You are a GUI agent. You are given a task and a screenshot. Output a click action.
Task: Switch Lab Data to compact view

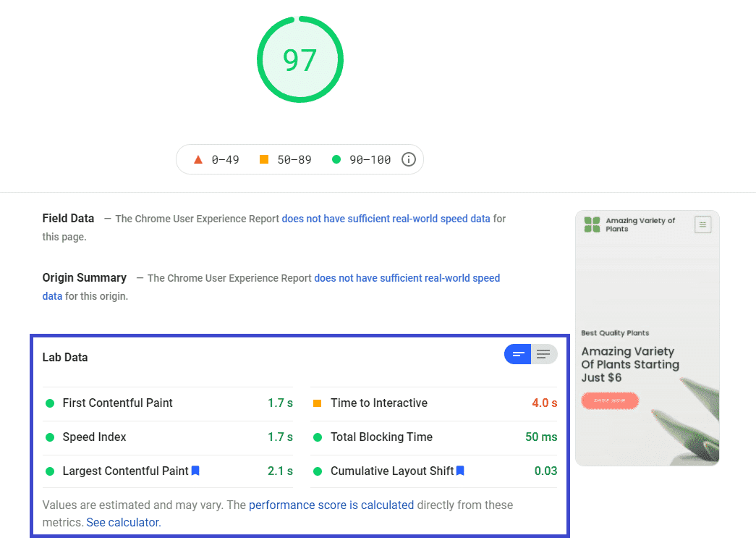pyautogui.click(x=518, y=354)
